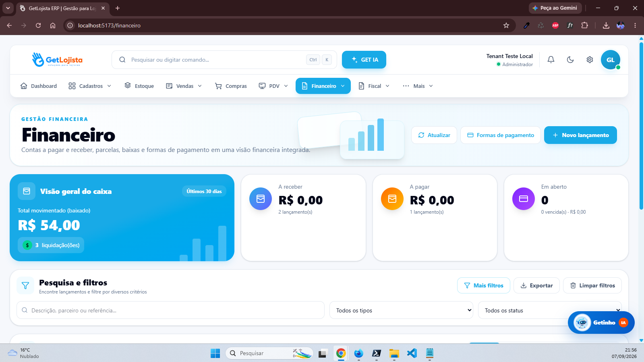Open settings gear icon in header
644x362 pixels.
pos(590,60)
